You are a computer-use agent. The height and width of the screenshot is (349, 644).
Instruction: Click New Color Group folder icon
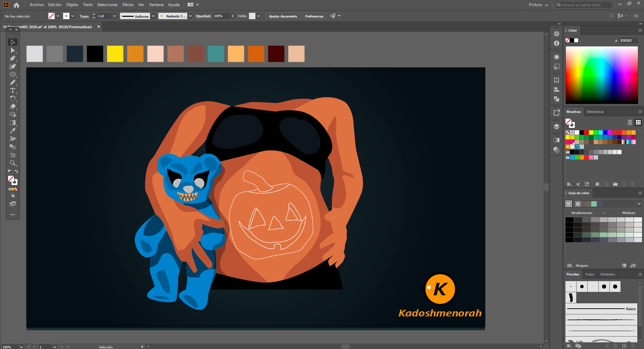point(615,184)
